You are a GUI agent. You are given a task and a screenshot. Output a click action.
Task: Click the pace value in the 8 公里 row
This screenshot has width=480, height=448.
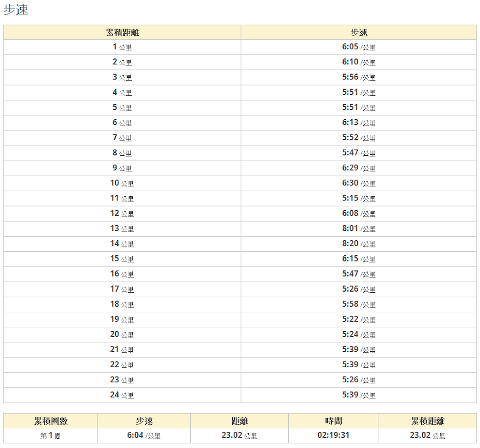[359, 153]
